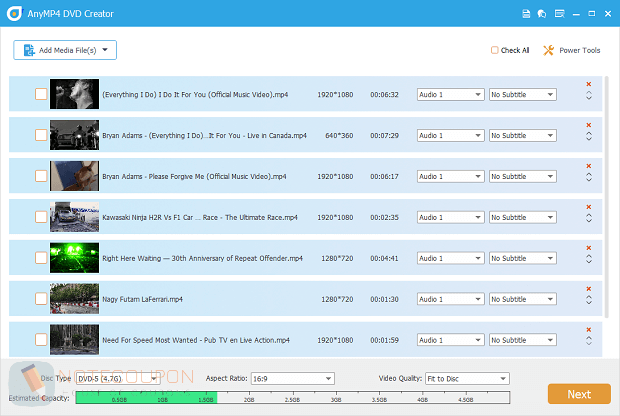
Task: Click filename Nagy Futam LaFerrari.mp4
Action: point(142,299)
